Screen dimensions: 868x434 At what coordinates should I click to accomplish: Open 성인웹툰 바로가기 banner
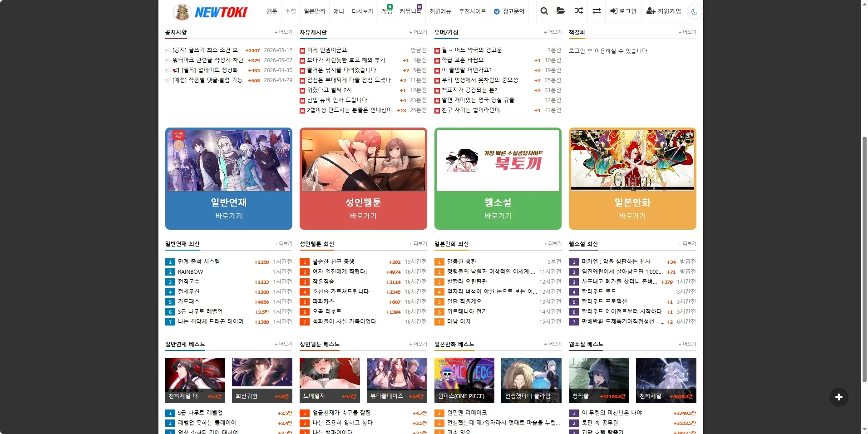point(363,178)
